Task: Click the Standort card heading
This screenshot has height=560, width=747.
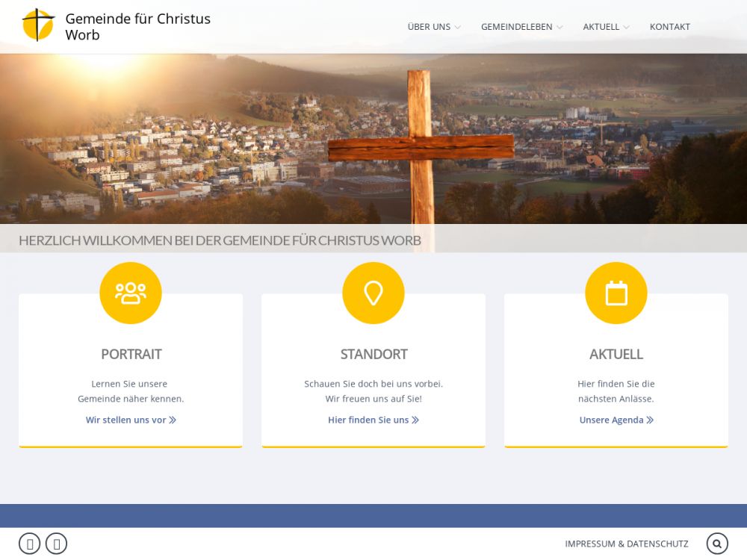Action: [x=373, y=354]
